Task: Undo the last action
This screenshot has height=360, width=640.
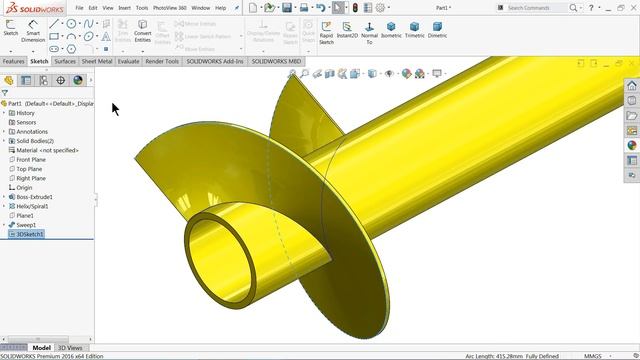Action: [320, 7]
